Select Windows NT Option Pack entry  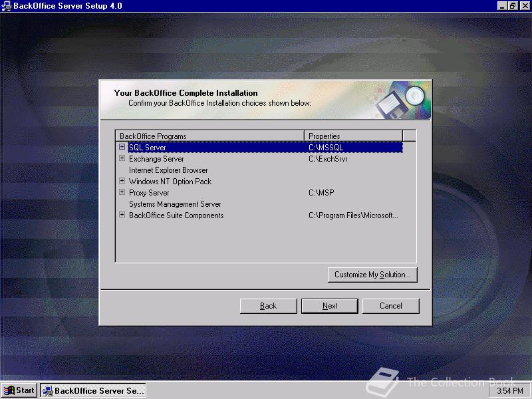(x=170, y=182)
